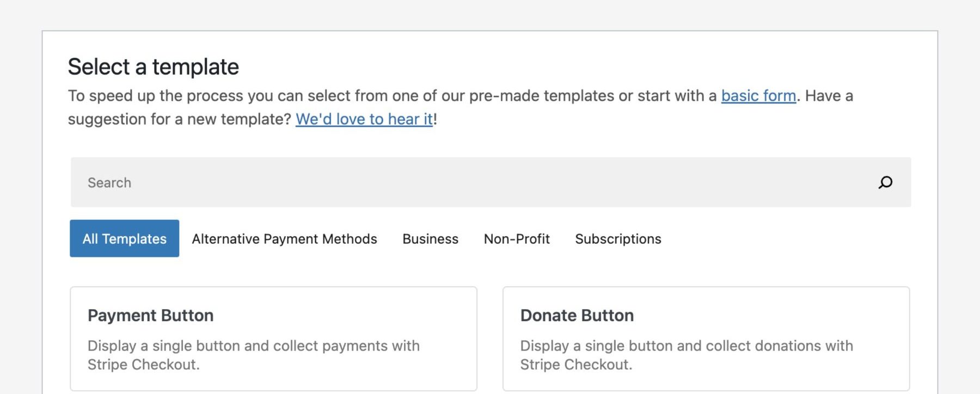Filter templates by 'Subscriptions'

pos(618,238)
